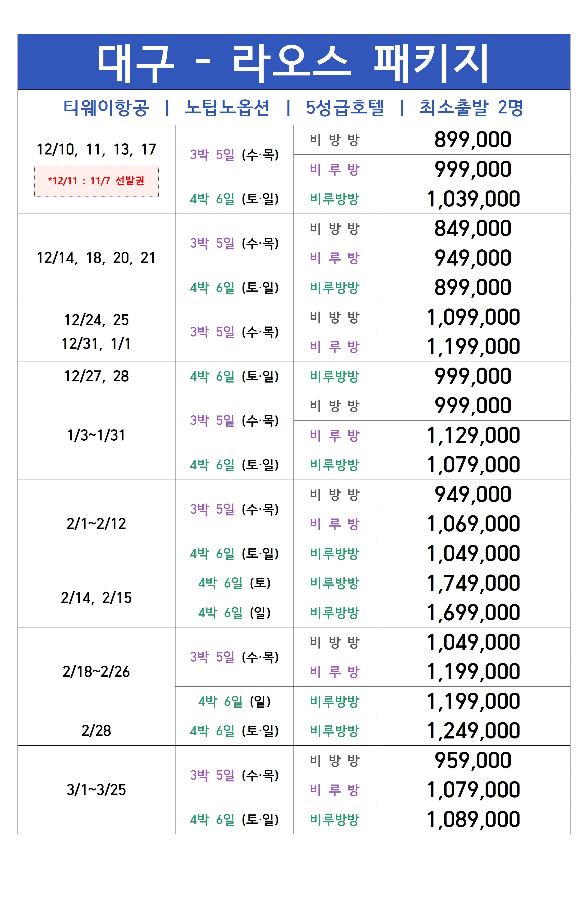Select the 1,249,000 price cell
588x897 pixels.
473,731
